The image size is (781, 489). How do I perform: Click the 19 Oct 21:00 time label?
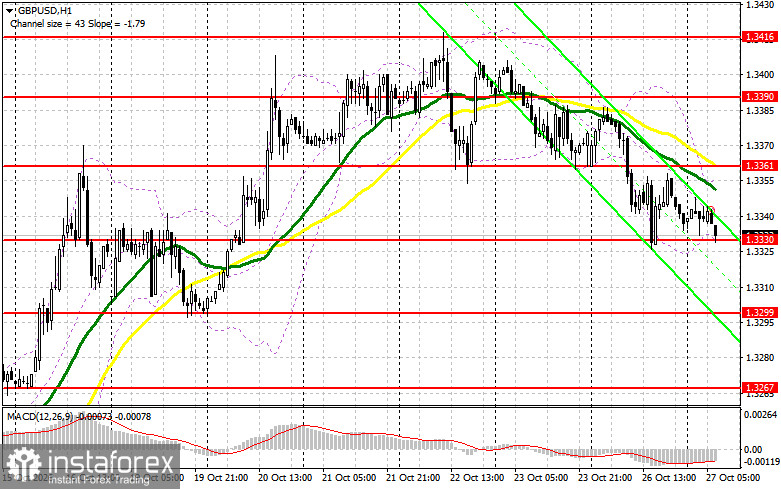tap(221, 478)
